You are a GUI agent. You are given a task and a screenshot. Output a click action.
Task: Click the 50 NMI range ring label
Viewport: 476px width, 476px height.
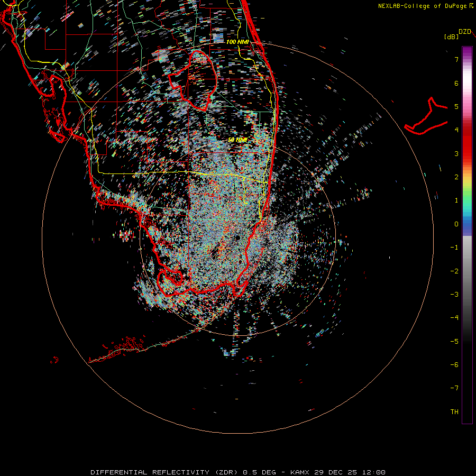tap(237, 140)
